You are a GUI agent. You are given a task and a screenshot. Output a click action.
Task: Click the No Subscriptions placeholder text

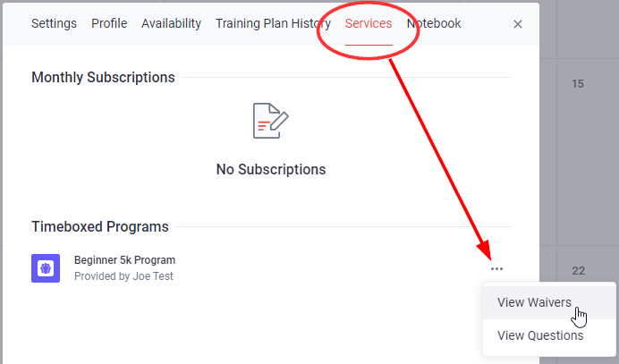(x=271, y=169)
